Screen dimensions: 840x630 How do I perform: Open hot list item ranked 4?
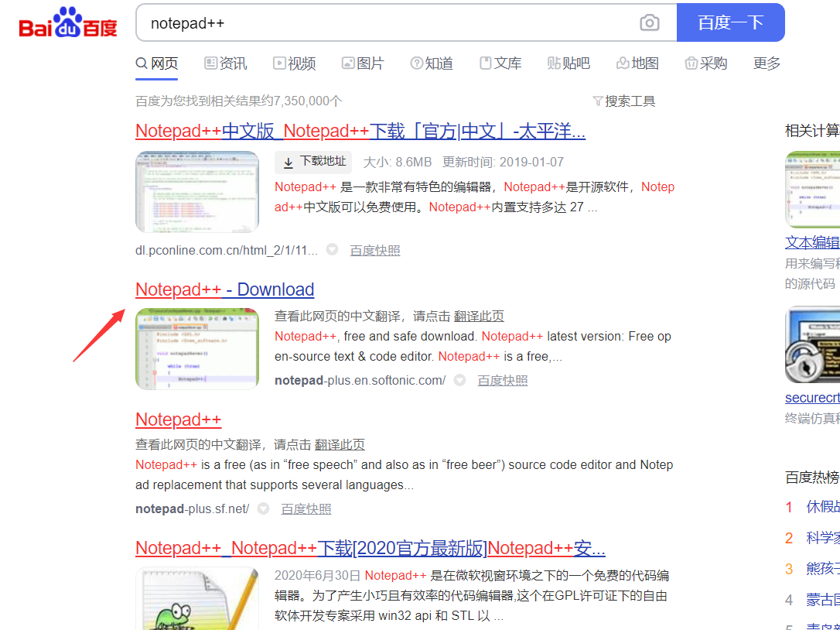tap(823, 600)
